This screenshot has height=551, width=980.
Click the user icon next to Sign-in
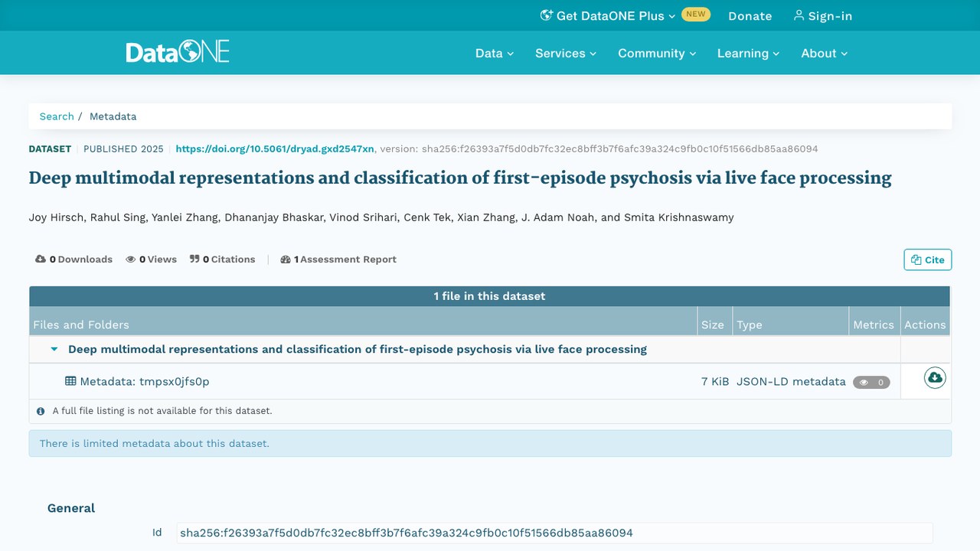point(799,15)
